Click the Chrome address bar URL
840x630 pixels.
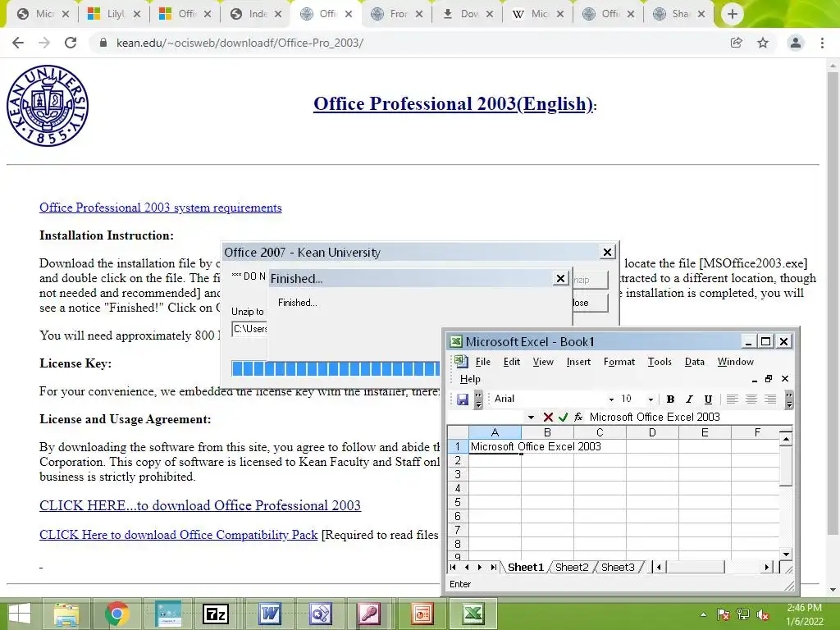[x=240, y=43]
